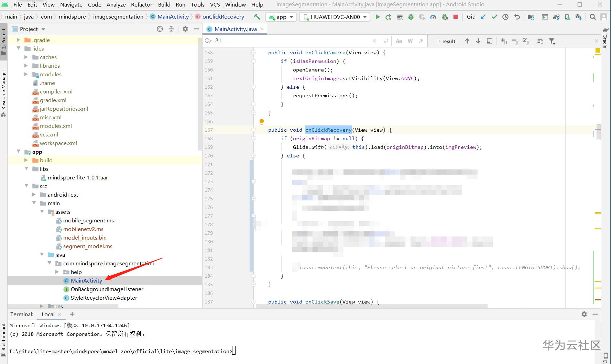Close the find bar

(596, 41)
